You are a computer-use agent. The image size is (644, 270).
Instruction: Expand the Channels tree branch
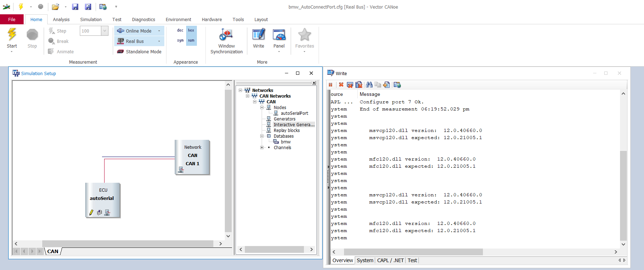262,148
